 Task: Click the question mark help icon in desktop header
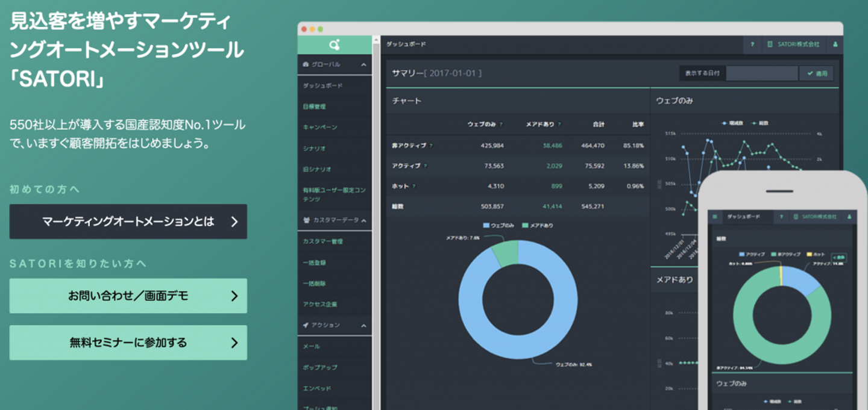pyautogui.click(x=752, y=45)
